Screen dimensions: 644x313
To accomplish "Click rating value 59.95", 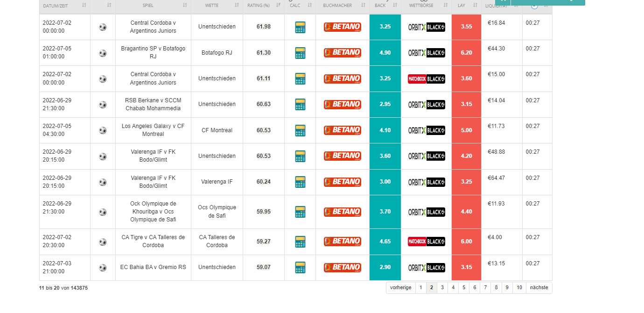I will pos(264,212).
